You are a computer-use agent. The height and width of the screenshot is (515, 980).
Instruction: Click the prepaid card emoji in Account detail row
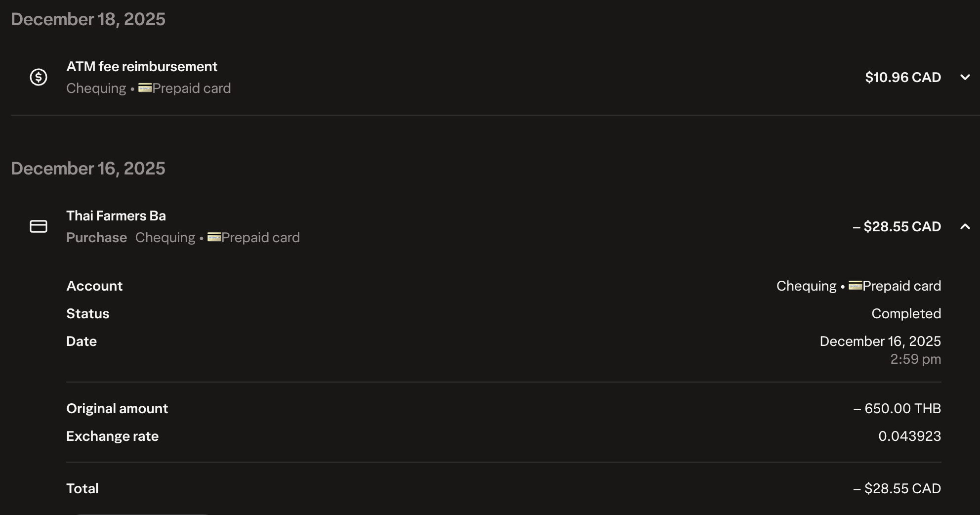coord(855,286)
